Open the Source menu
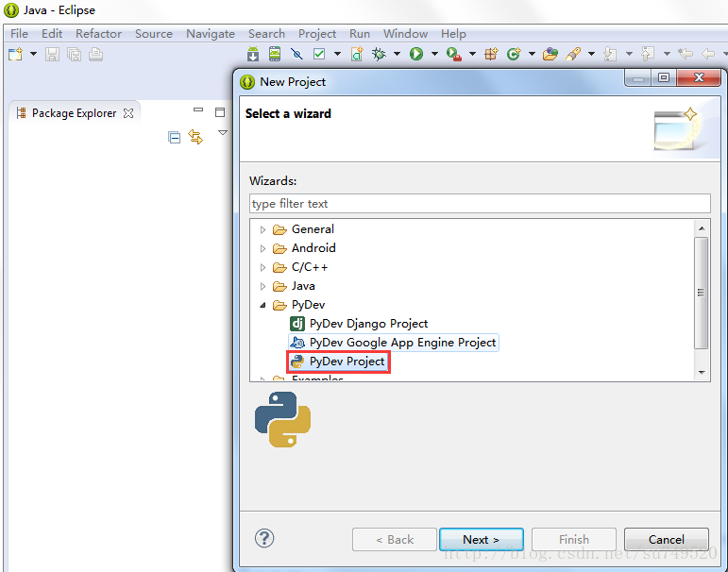Image resolution: width=728 pixels, height=572 pixels. [x=154, y=34]
